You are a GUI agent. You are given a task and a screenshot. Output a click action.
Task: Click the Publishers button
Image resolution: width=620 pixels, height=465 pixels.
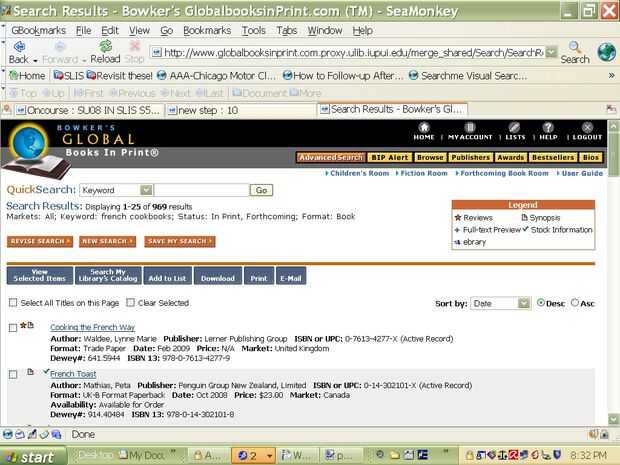point(471,157)
